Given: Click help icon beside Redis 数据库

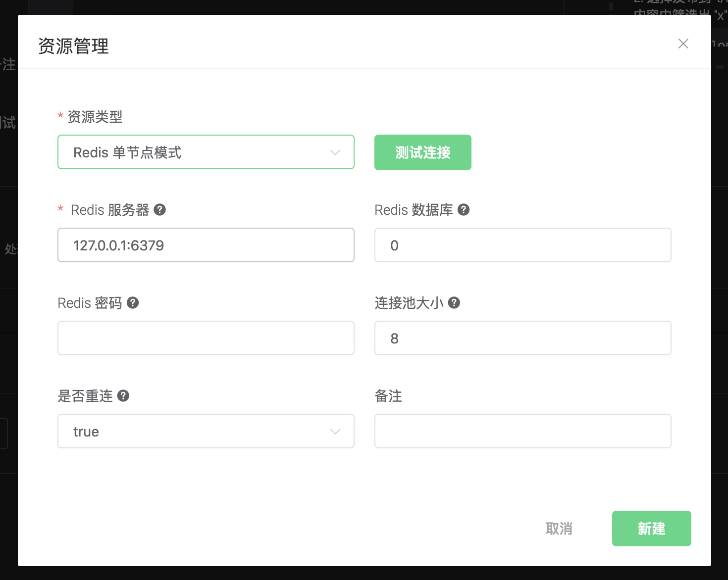Looking at the screenshot, I should 464,210.
